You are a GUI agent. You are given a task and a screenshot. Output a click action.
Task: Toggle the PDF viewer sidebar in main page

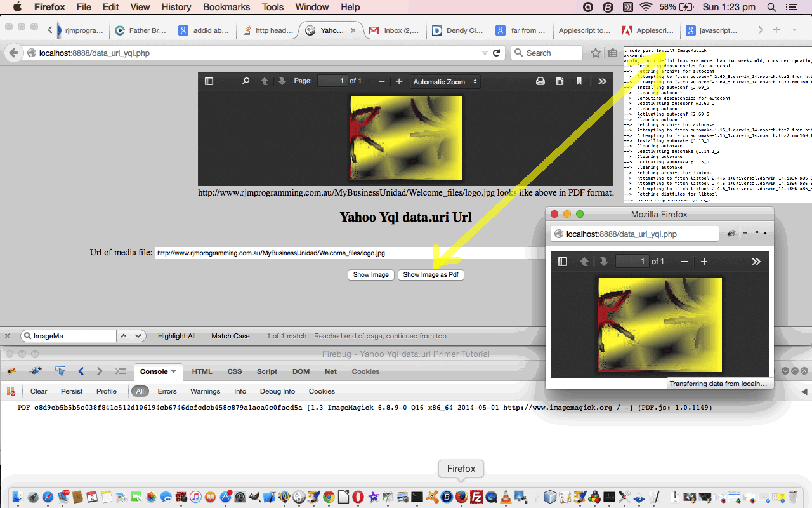click(x=209, y=81)
